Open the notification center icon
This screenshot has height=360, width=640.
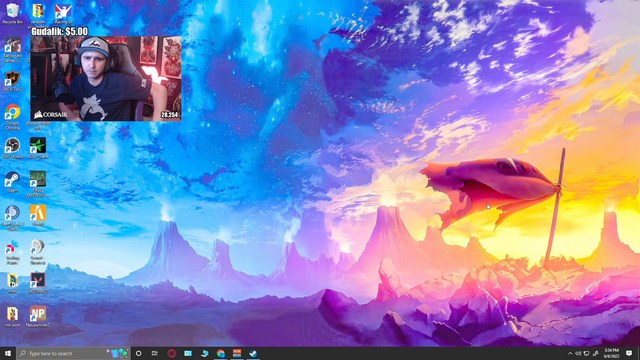click(x=629, y=353)
